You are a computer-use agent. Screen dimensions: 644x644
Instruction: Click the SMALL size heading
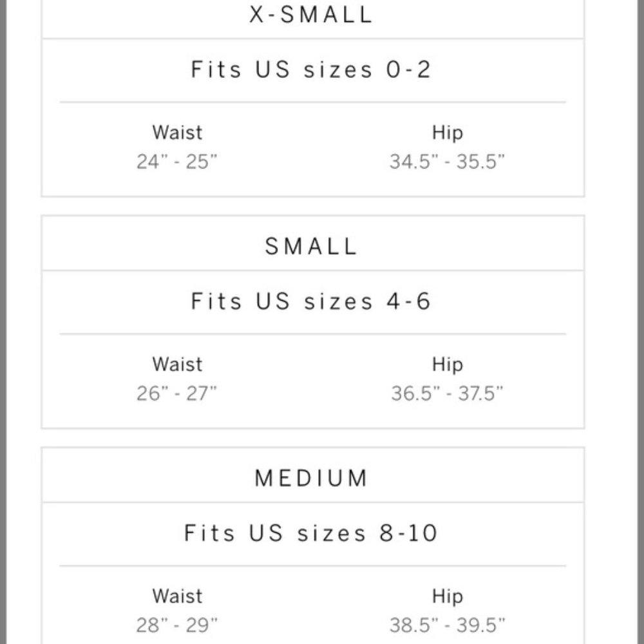pyautogui.click(x=312, y=247)
